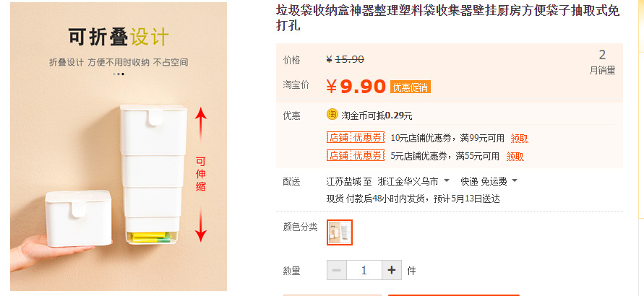Image resolution: width=644 pixels, height=296 pixels.
Task: Click the monthly sales count 月销量
Action: 602,62
